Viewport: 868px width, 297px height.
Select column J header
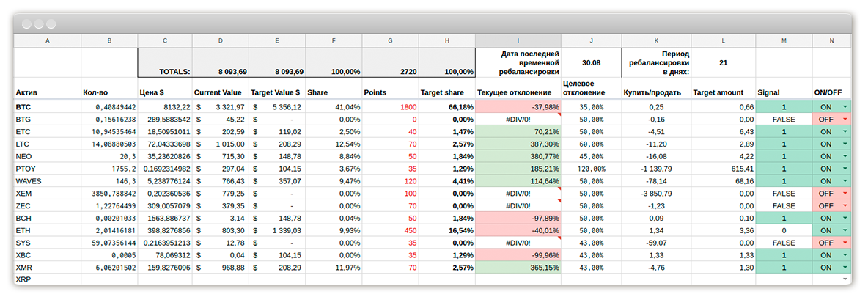pyautogui.click(x=591, y=41)
